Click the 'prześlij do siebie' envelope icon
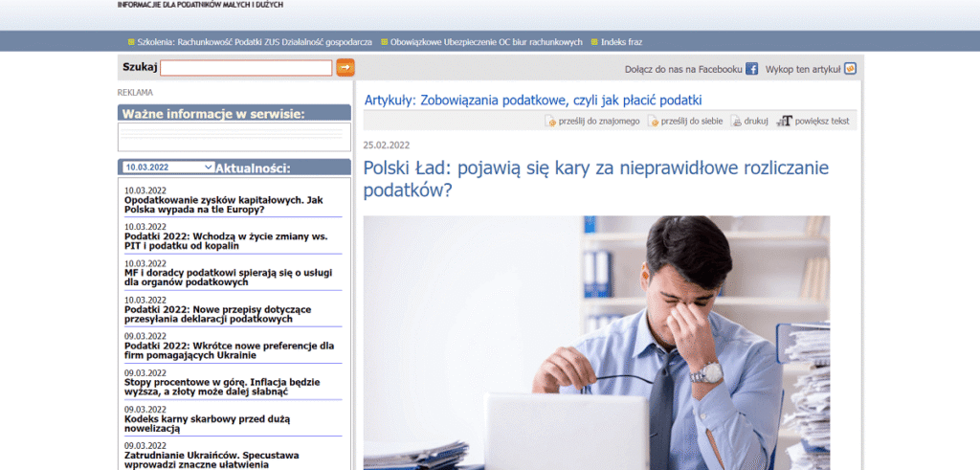Screen dimensions: 980x470 point(653,122)
